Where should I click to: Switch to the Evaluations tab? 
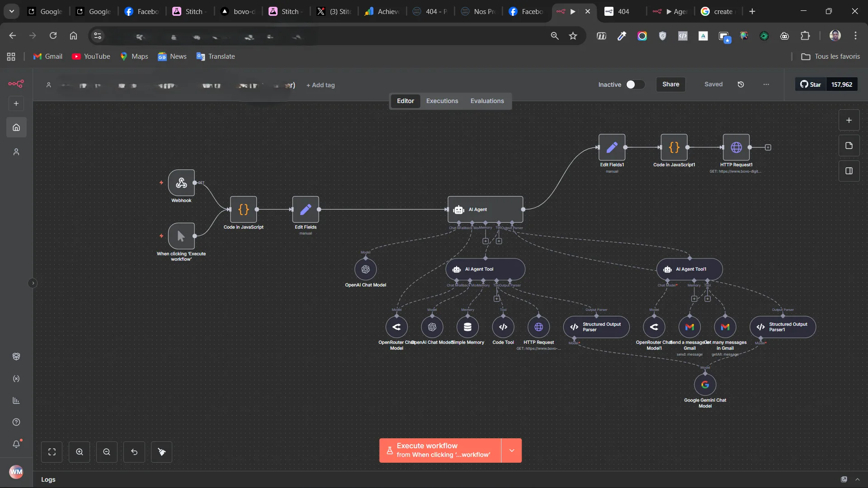[487, 101]
